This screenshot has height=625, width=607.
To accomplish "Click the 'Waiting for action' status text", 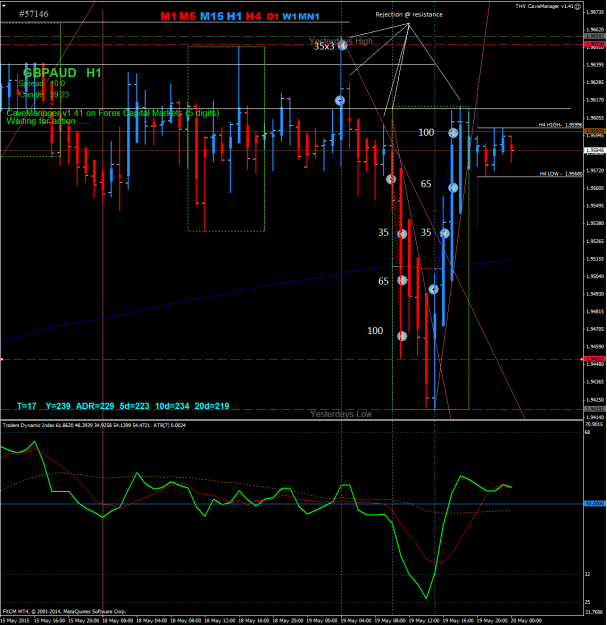I will 49,121.
